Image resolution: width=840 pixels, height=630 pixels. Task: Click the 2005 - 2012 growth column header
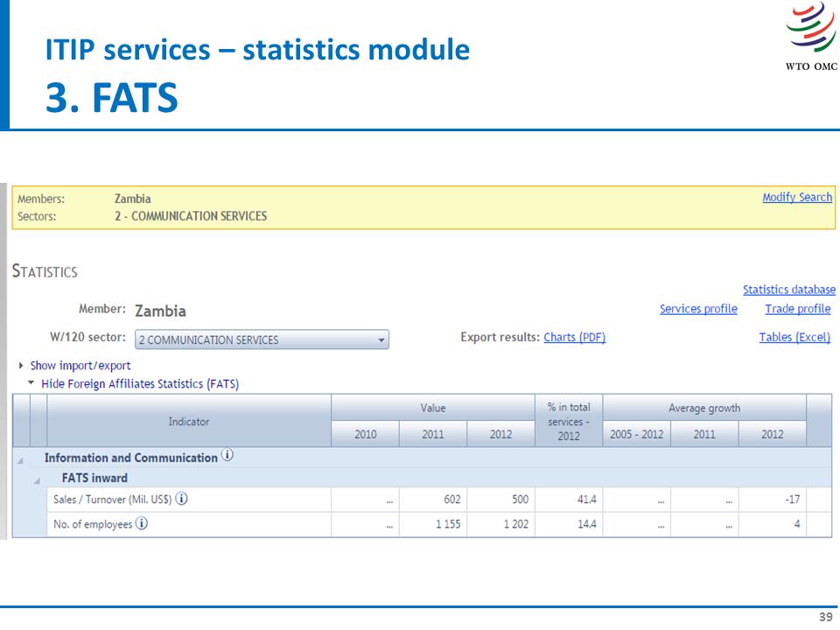[x=637, y=434]
